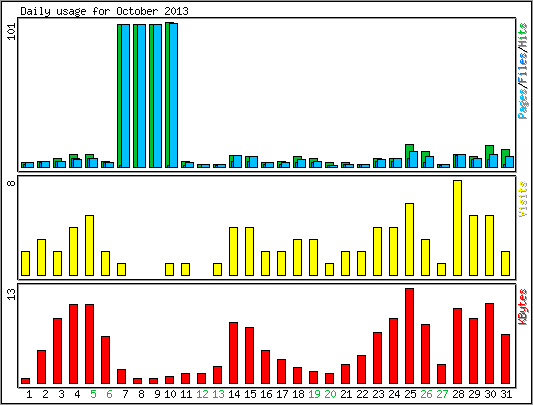Click the "Pages/Files/Hits" vertical legend label

pyautogui.click(x=523, y=70)
